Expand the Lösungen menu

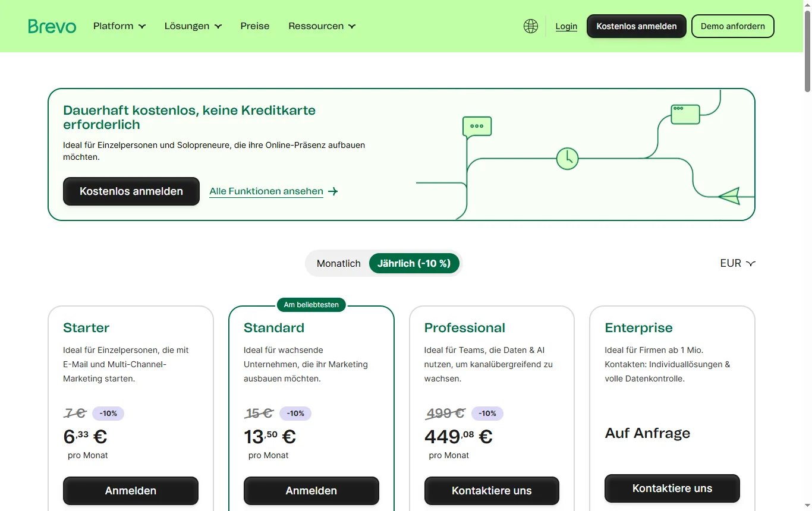pos(193,26)
